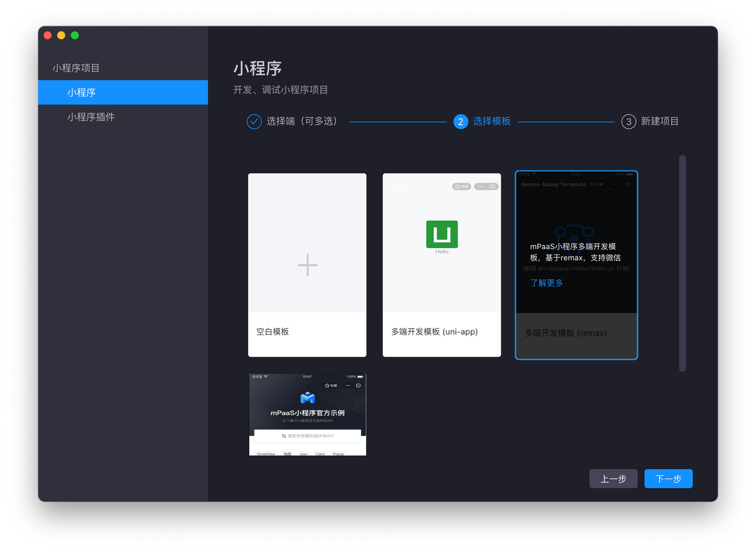Click the 空白模板 label text

click(273, 332)
